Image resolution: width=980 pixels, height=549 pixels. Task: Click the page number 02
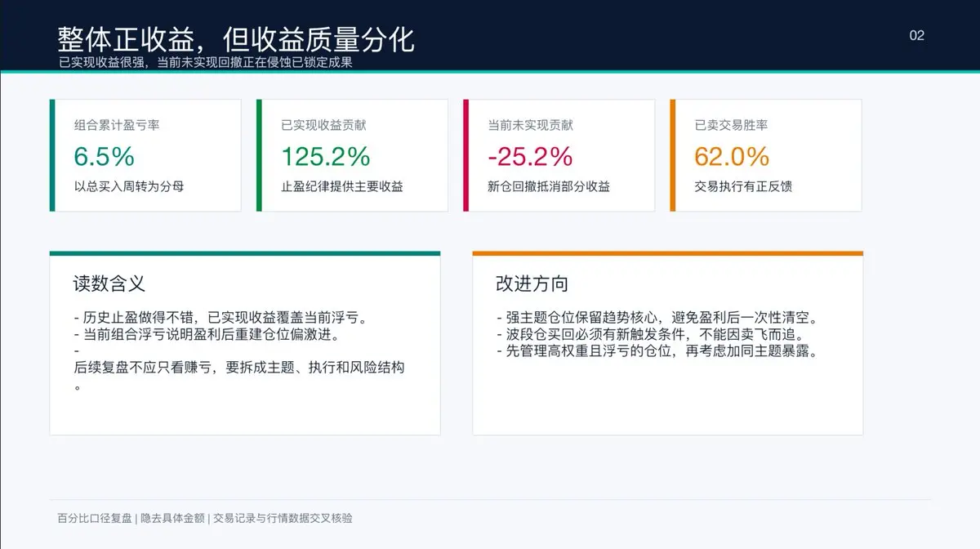(916, 35)
